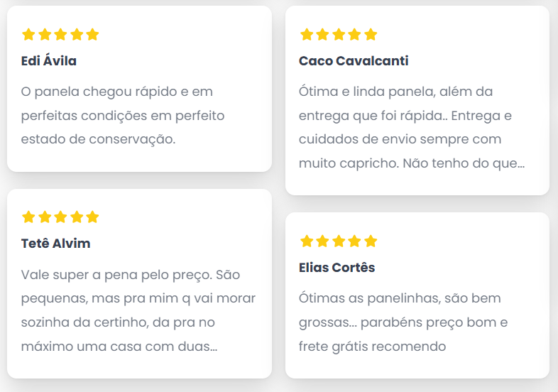558x392 pixels.
Task: Click Elias Cortês review about panelinhas
Action: click(403, 322)
